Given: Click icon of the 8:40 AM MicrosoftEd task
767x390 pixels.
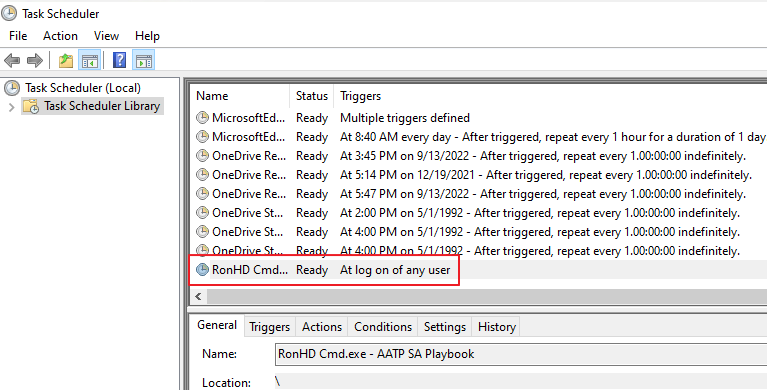Looking at the screenshot, I should click(x=202, y=137).
